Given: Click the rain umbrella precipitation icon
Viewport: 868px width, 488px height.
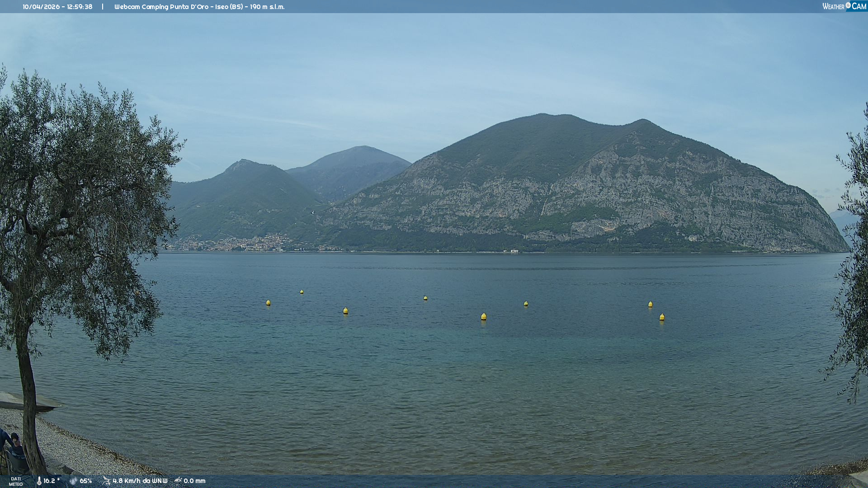Looking at the screenshot, I should coord(178,480).
